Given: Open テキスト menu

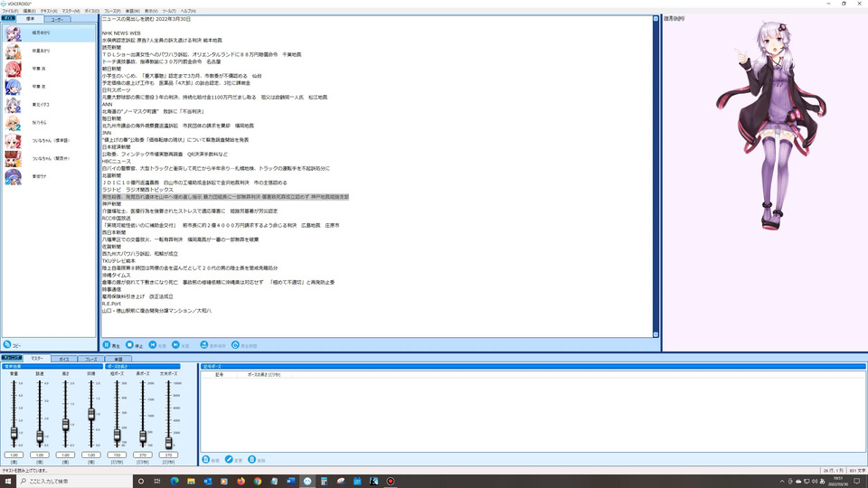Looking at the screenshot, I should (49, 11).
